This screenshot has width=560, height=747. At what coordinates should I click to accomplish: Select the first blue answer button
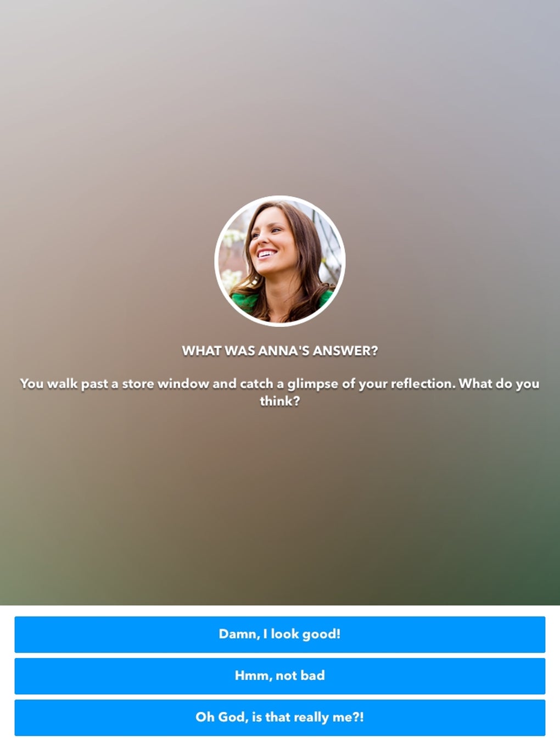(279, 634)
